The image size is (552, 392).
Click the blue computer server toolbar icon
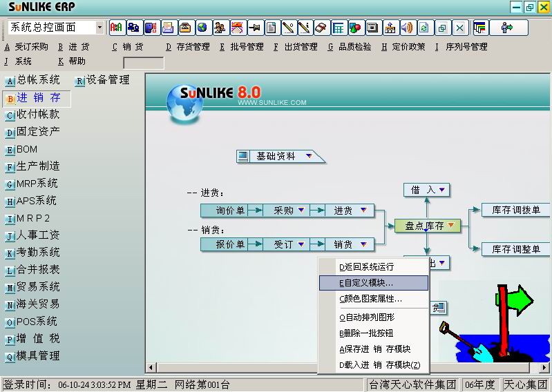pyautogui.click(x=151, y=28)
